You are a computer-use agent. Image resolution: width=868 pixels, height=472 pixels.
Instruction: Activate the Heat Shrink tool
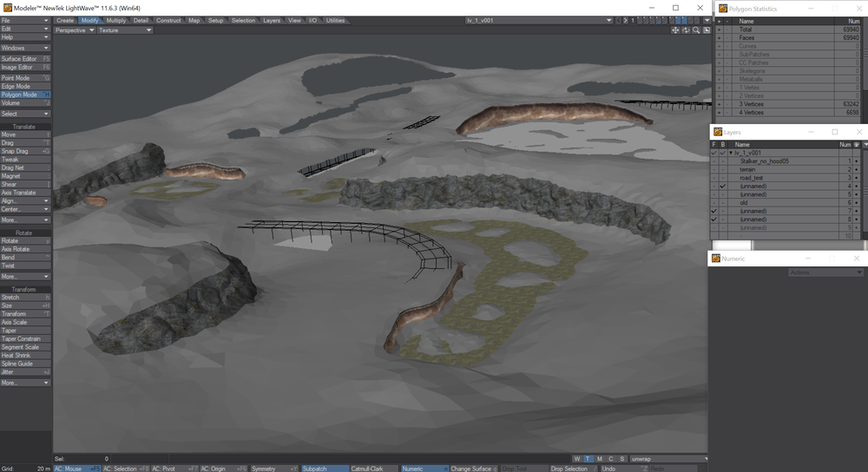[25, 355]
